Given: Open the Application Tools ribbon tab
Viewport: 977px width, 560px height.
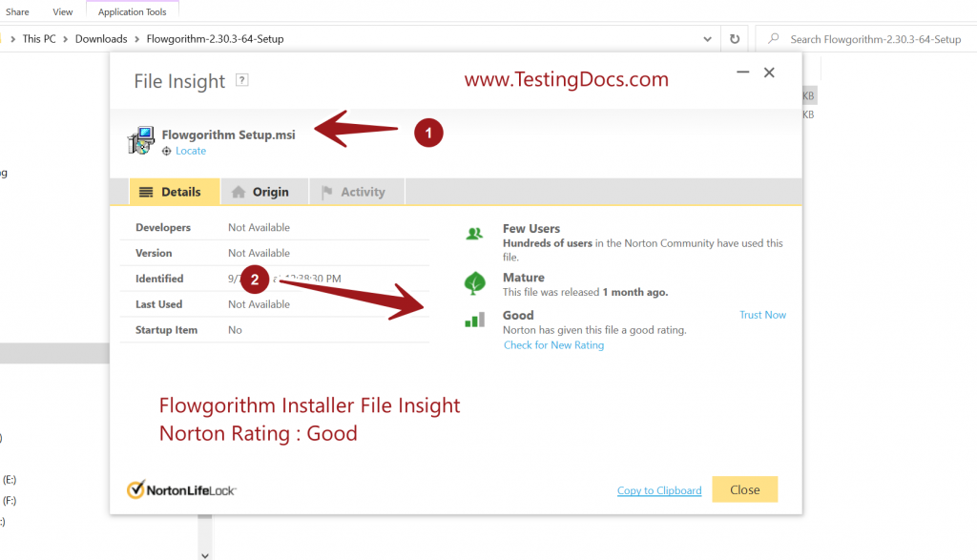Looking at the screenshot, I should [132, 12].
